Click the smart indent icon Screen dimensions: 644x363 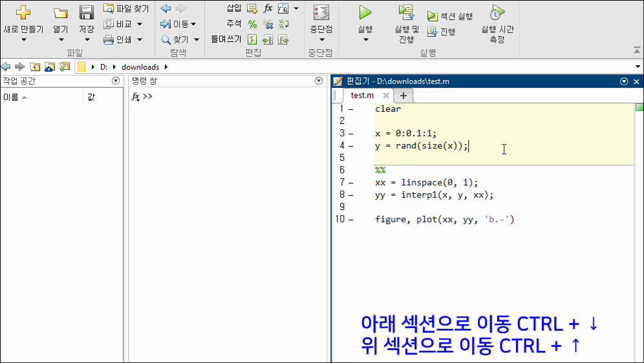[252, 40]
